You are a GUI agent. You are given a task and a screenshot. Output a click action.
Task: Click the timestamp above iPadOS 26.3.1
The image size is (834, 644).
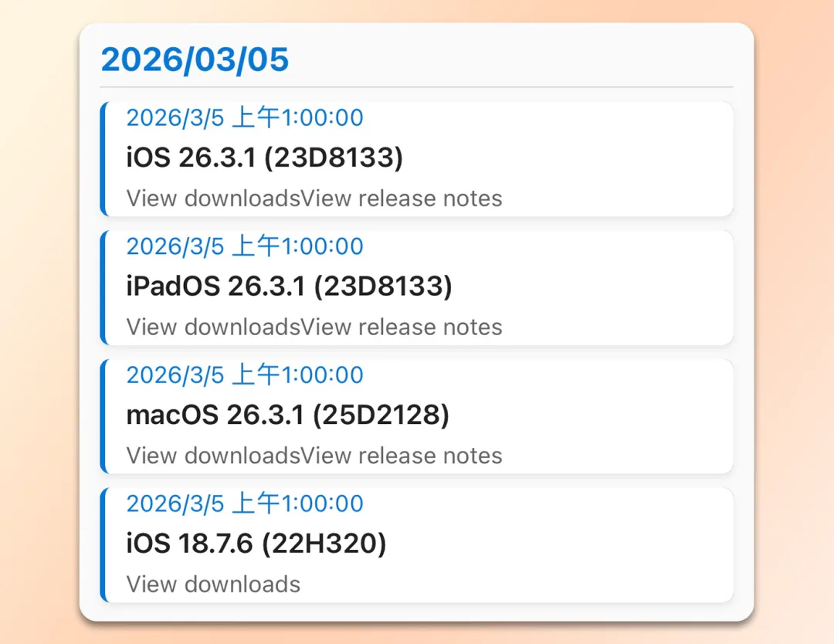click(244, 246)
